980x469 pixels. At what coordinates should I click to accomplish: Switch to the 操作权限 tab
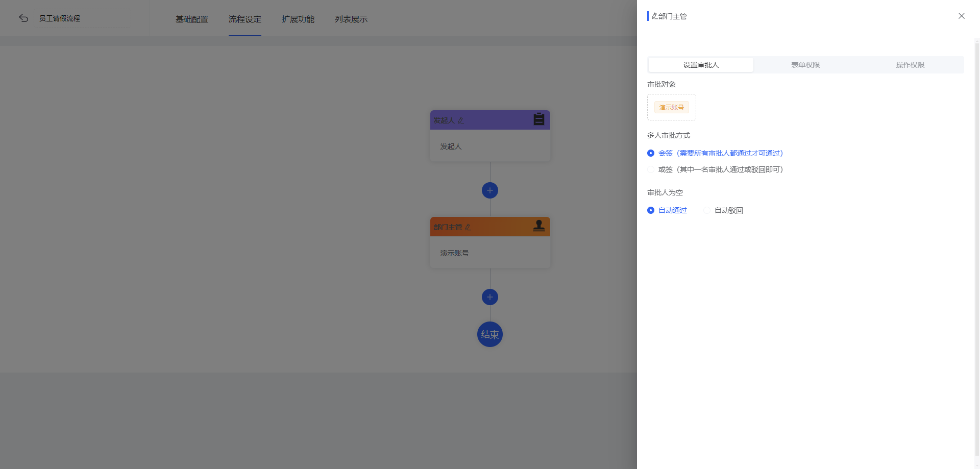click(x=910, y=65)
